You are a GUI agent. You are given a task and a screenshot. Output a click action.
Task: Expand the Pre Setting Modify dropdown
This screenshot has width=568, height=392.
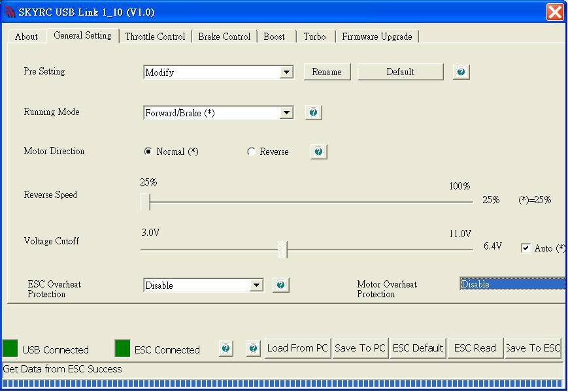point(286,72)
